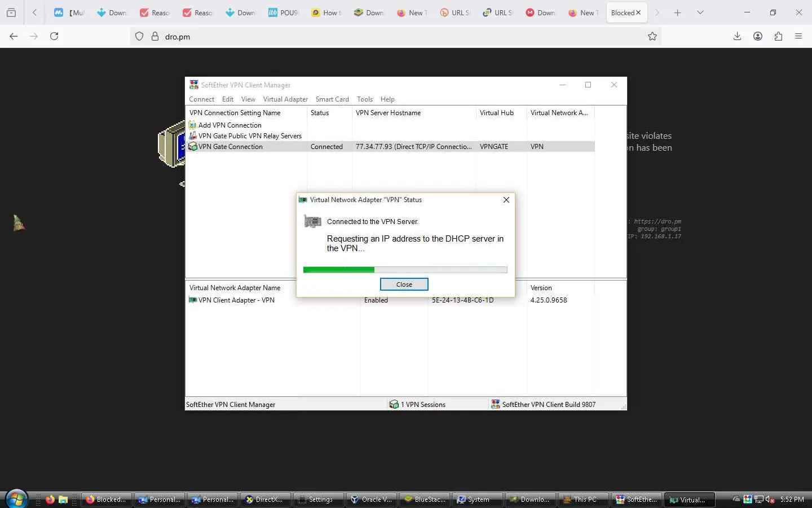Bookmark this page with the star icon
This screenshot has height=508, width=812.
point(652,37)
